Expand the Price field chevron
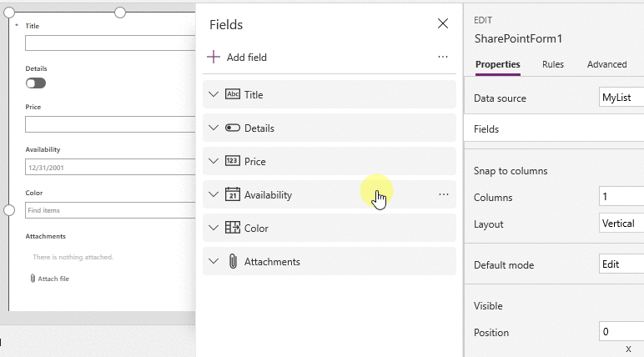This screenshot has width=644, height=357. coord(214,161)
